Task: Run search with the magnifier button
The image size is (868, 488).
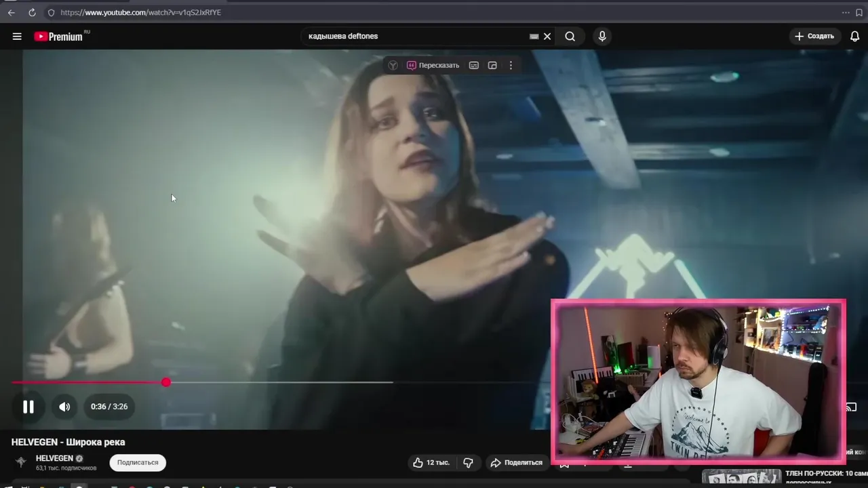Action: (570, 37)
